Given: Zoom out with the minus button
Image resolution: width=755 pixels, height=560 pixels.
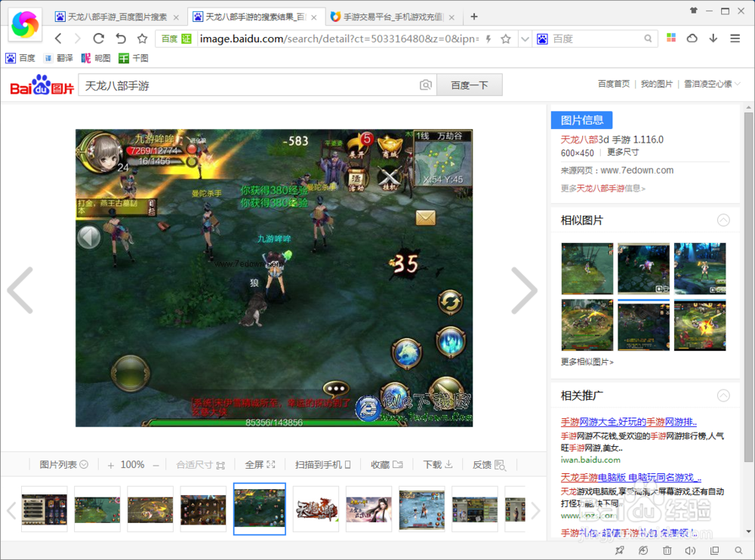Looking at the screenshot, I should click(x=156, y=465).
